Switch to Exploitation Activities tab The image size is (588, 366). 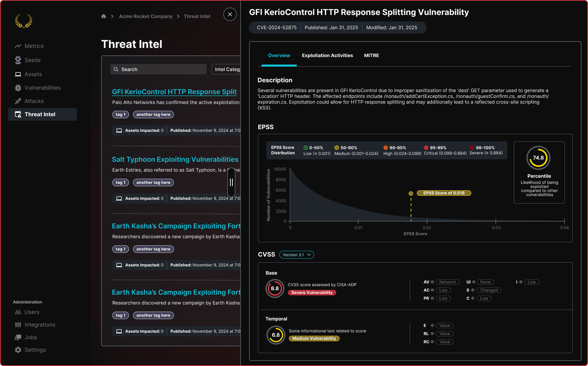[327, 55]
